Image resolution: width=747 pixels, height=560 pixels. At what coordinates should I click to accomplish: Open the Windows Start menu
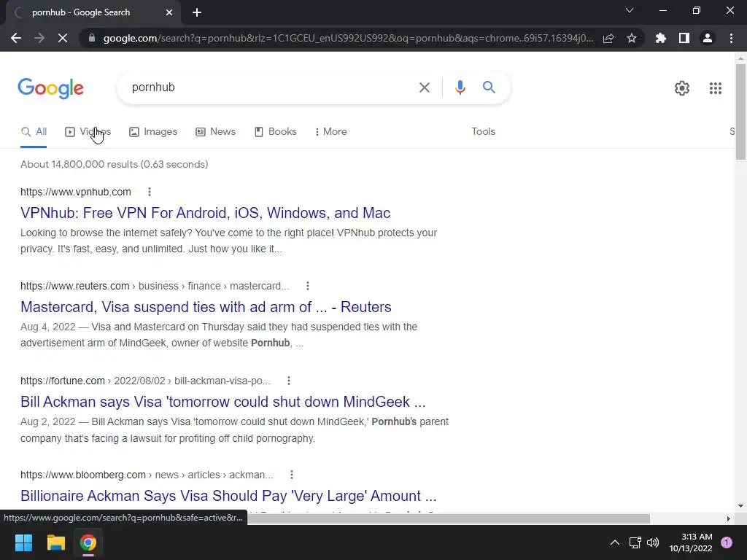23,542
